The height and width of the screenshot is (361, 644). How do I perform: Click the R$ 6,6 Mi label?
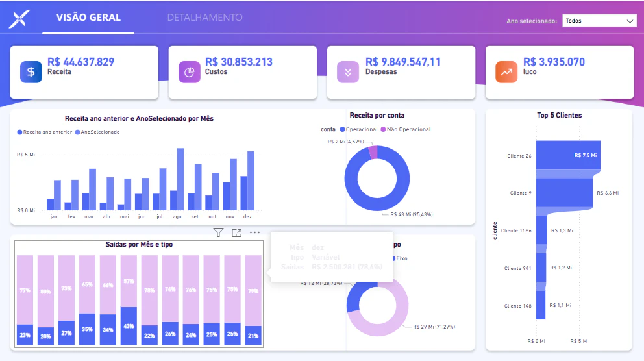tap(608, 193)
